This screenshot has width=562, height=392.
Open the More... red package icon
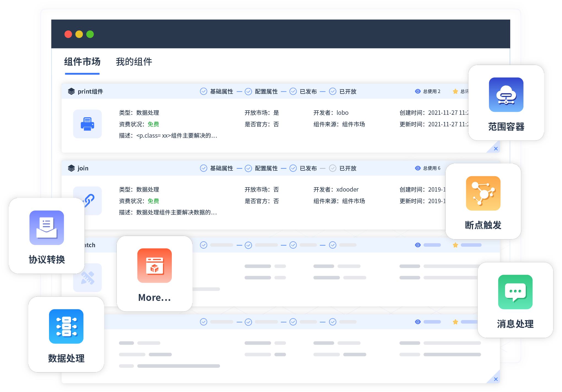[x=154, y=265]
